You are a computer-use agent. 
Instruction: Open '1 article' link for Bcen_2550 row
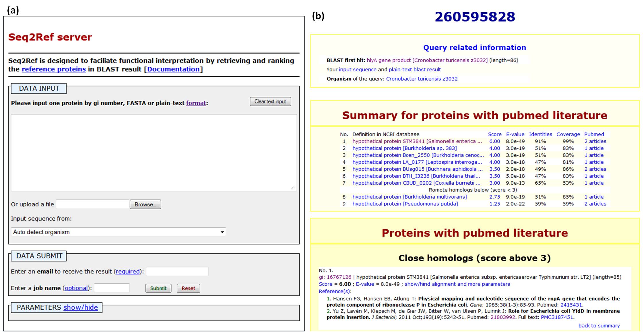tap(594, 155)
